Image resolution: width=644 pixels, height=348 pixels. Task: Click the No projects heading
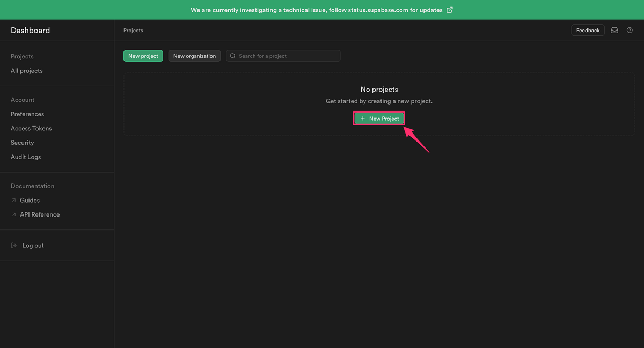(379, 90)
